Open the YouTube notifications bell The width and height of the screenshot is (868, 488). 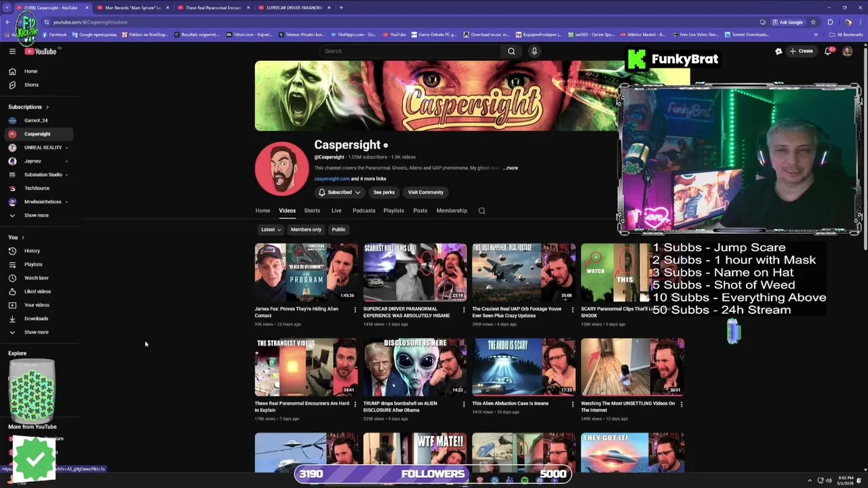pos(828,51)
